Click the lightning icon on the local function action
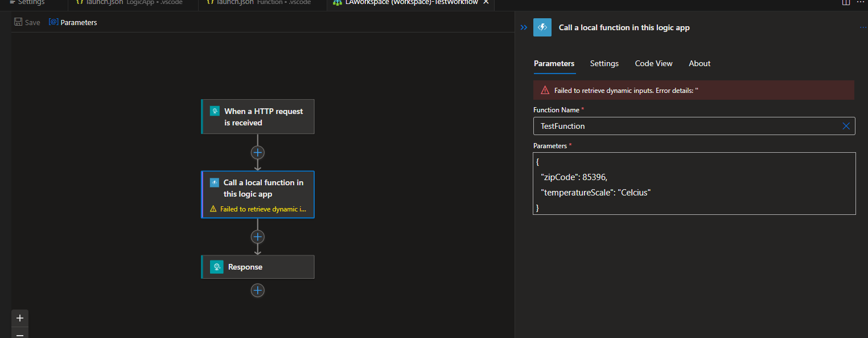This screenshot has width=868, height=338. point(215,182)
